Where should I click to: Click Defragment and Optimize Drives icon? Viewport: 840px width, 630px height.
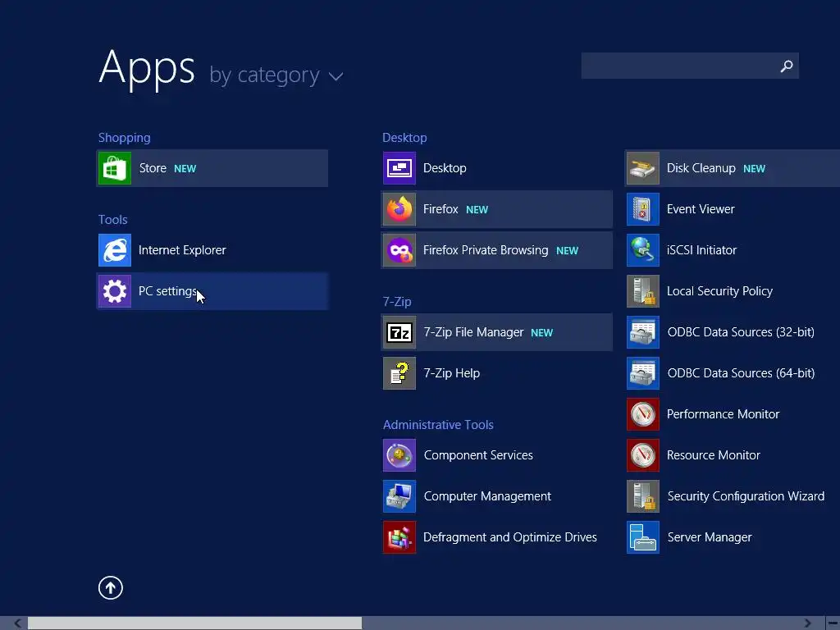point(399,537)
